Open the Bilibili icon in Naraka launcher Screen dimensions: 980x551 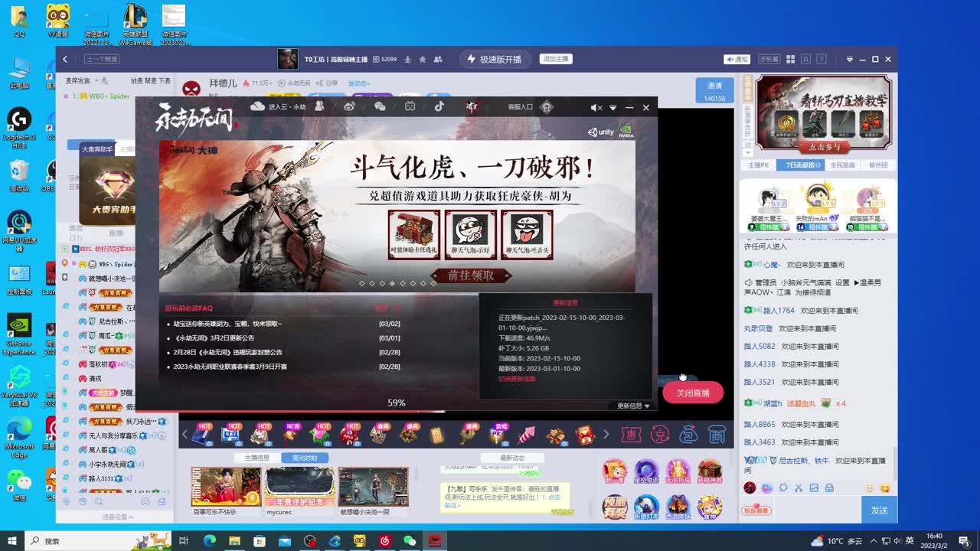(x=410, y=107)
